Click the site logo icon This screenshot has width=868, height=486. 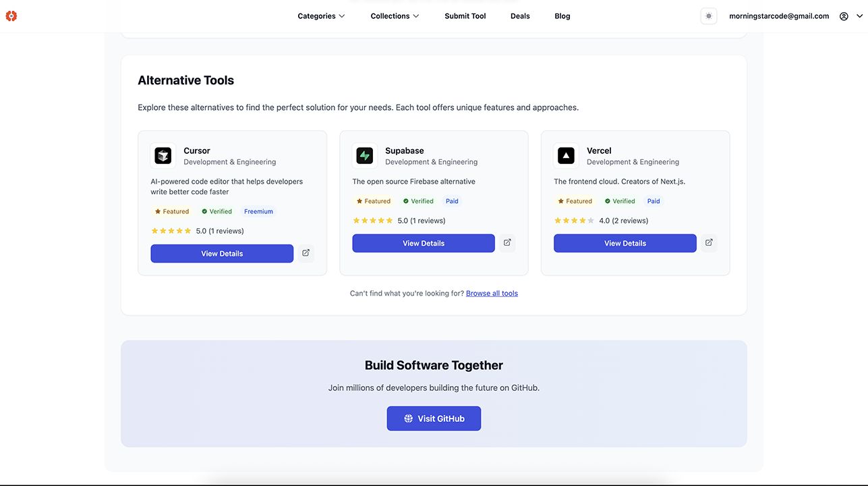point(11,16)
